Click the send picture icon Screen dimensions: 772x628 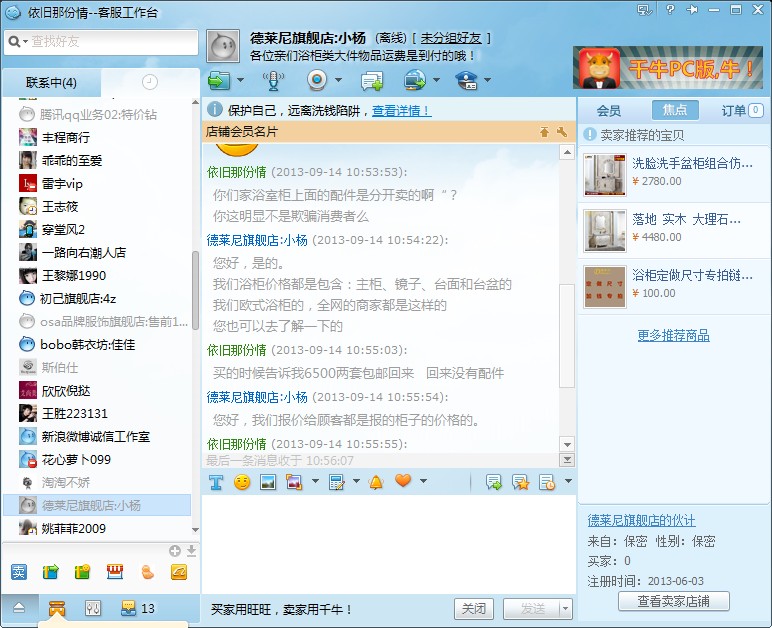click(268, 482)
